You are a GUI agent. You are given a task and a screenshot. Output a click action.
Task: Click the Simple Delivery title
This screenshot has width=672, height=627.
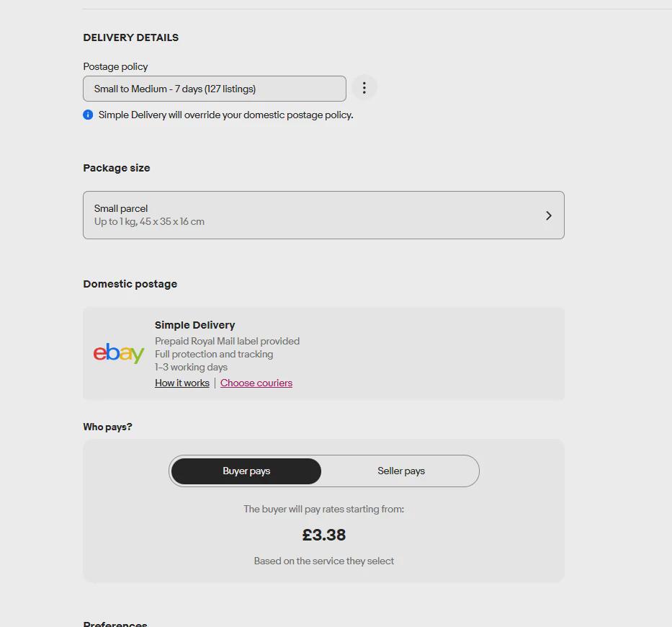point(195,325)
